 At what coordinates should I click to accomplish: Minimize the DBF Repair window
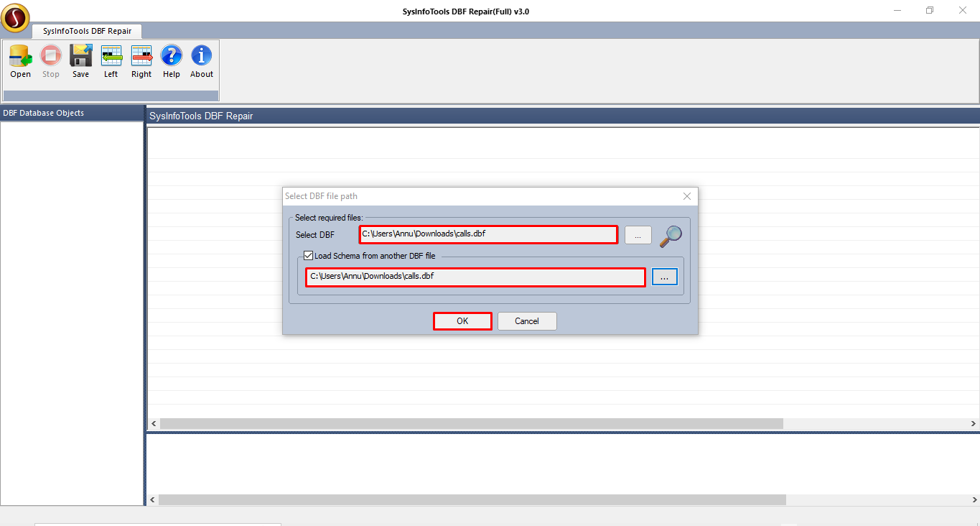pyautogui.click(x=897, y=10)
